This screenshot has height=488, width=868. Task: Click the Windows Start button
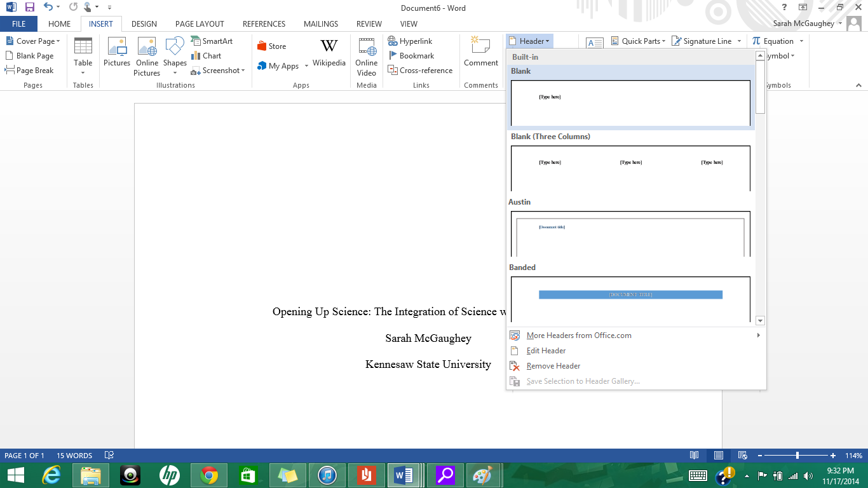coord(16,475)
